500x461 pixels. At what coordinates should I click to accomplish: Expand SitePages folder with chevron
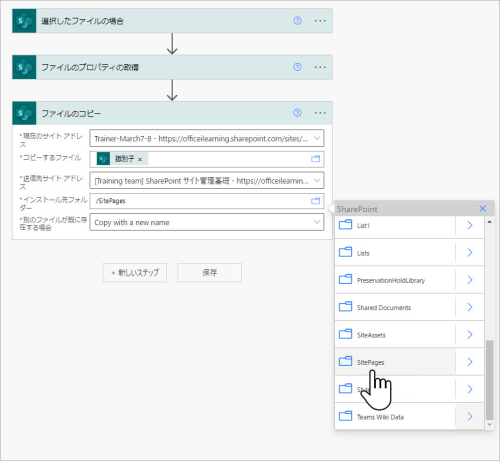coord(470,362)
